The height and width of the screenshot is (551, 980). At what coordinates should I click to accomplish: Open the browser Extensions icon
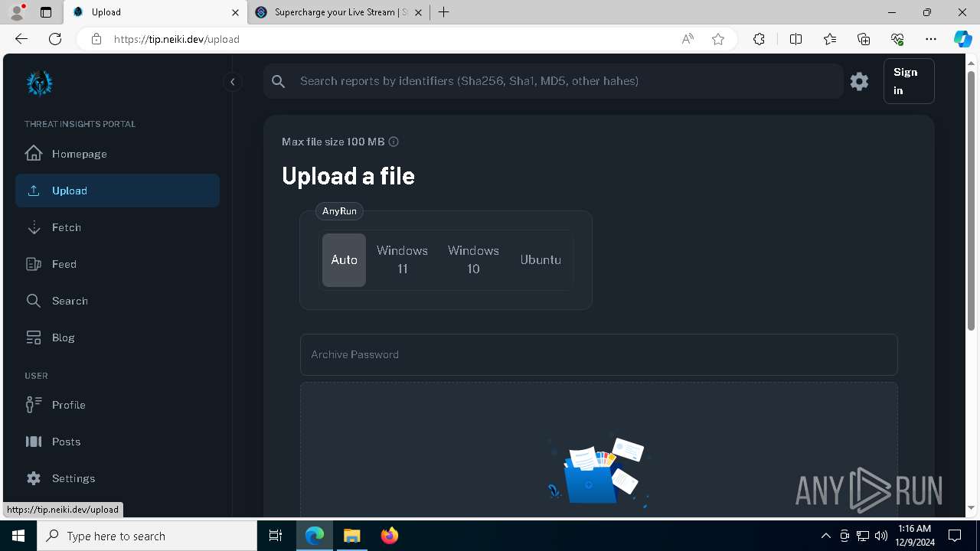(759, 39)
